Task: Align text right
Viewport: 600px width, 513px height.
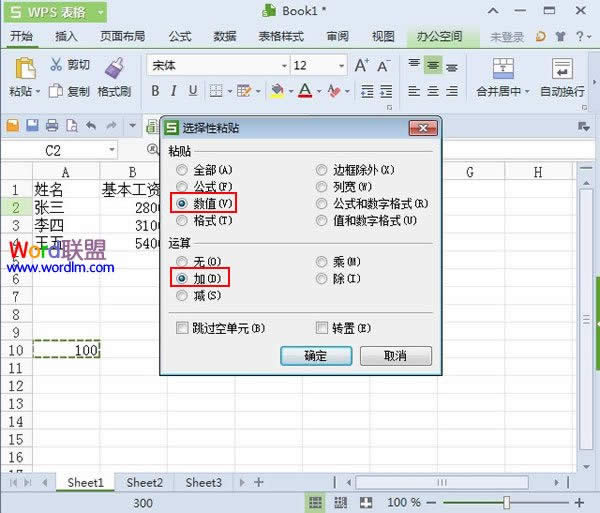Action: pos(452,91)
